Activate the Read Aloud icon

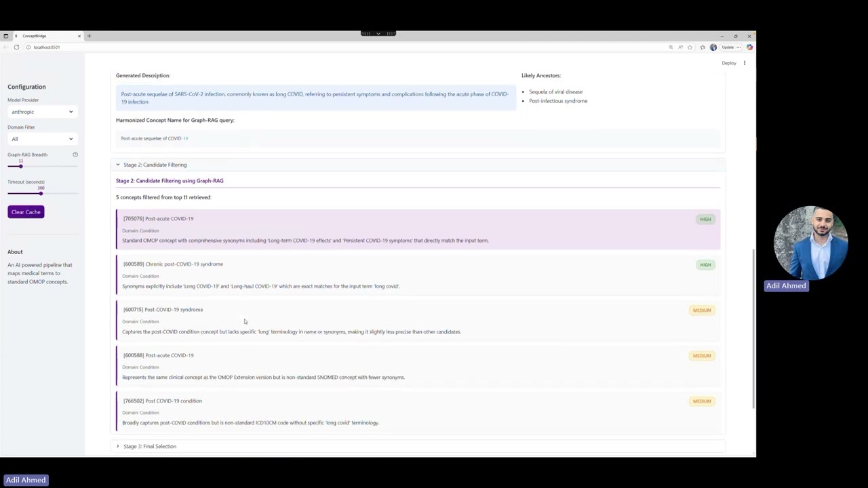tap(680, 47)
